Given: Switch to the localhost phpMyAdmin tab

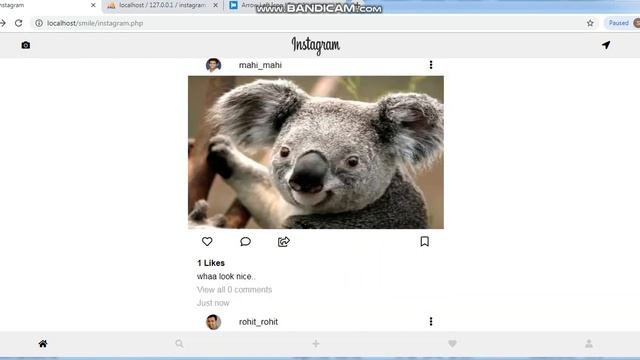Looking at the screenshot, I should coord(162,6).
